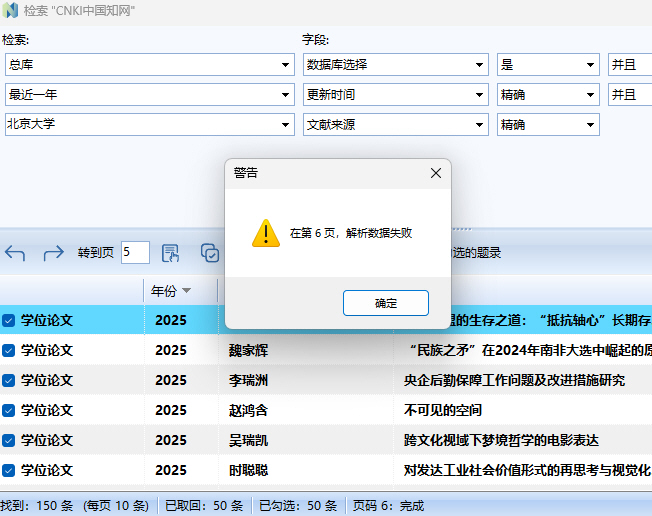
Task: Select the row titled 不可见的空间
Action: (x=442, y=410)
